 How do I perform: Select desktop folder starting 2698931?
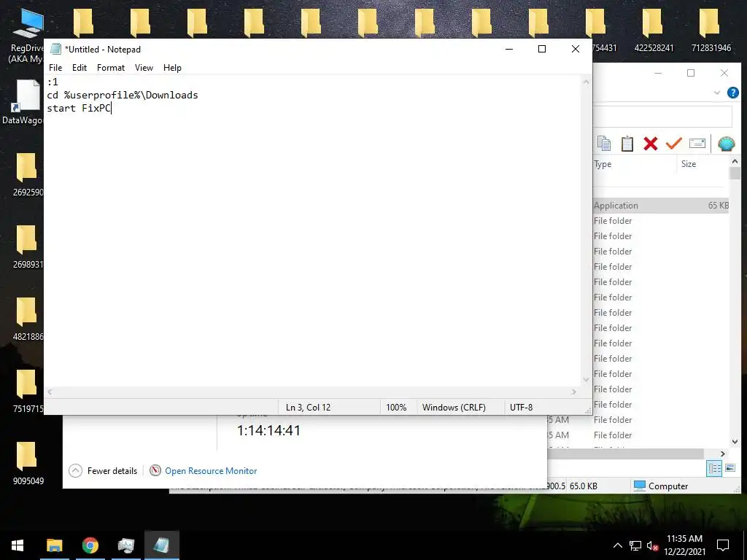pyautogui.click(x=28, y=246)
